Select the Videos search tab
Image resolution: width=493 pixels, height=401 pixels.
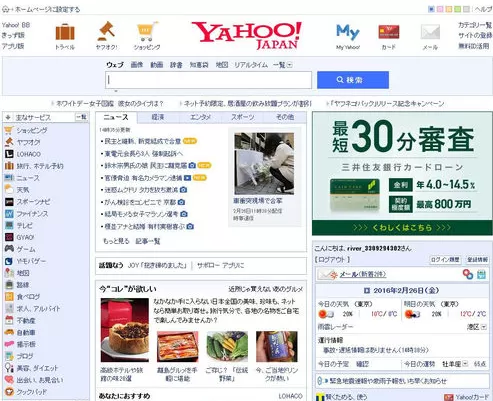[156, 65]
